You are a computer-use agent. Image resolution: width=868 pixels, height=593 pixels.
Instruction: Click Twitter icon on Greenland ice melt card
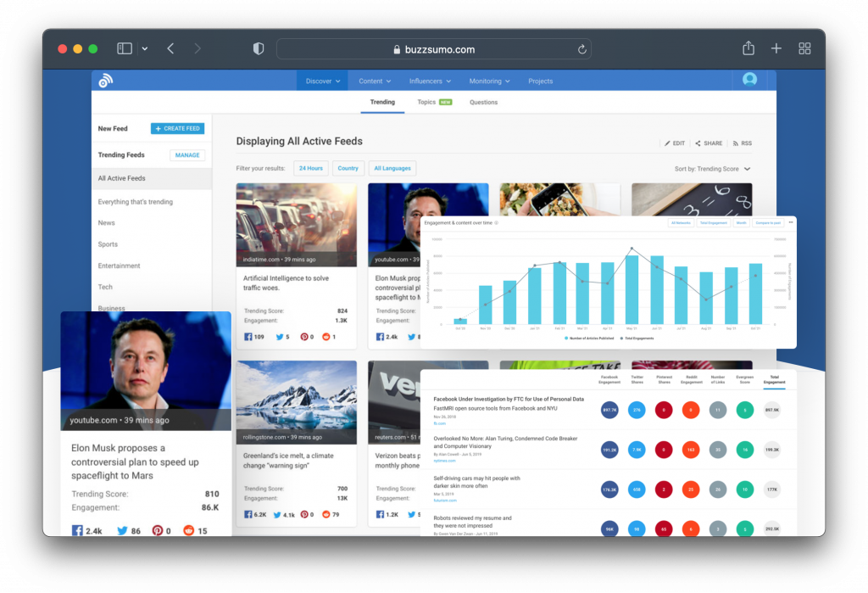pos(277,514)
